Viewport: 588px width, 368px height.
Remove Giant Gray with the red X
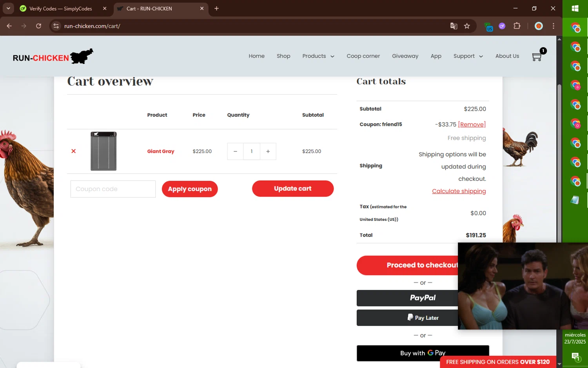(x=73, y=151)
